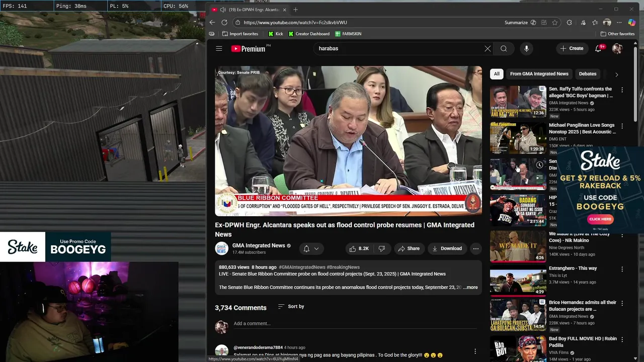Open Brice Hernandez Bulacan projects thumbnail
The height and width of the screenshot is (362, 644).
point(518,315)
